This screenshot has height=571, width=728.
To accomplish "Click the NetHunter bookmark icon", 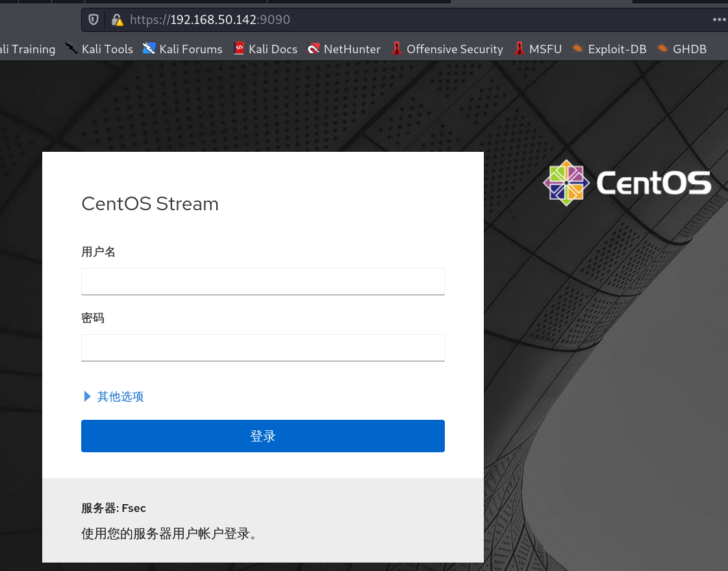I will [x=314, y=48].
